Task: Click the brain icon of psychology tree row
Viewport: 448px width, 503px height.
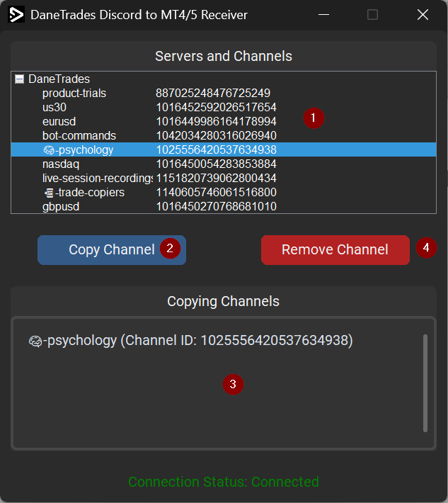Action: (49, 149)
